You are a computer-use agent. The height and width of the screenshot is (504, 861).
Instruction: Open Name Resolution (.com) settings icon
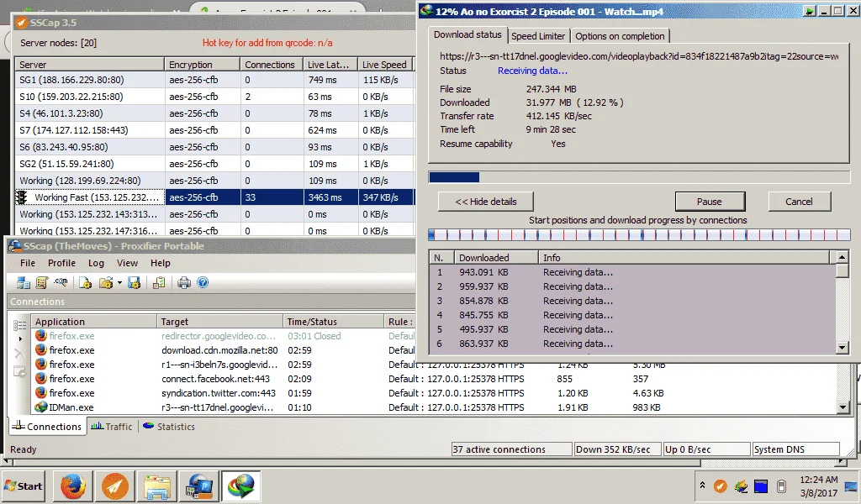(61, 282)
